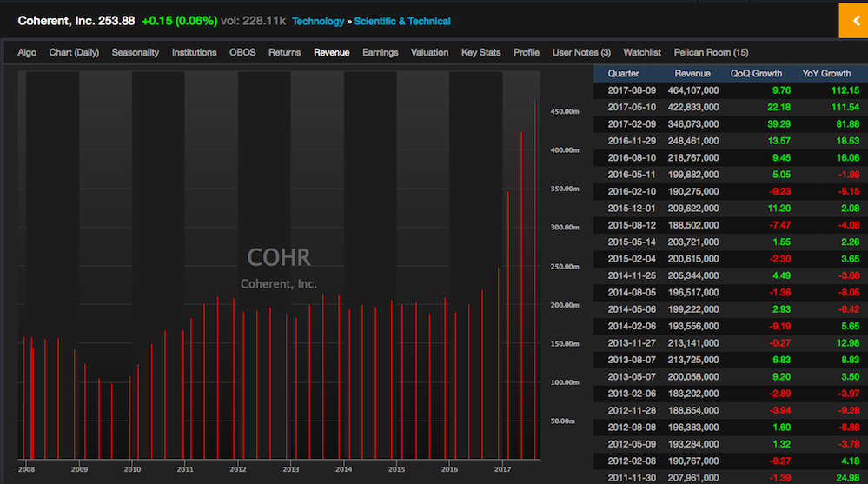Click the 2015-02-04 quarter date
The height and width of the screenshot is (484, 868).
(x=632, y=259)
